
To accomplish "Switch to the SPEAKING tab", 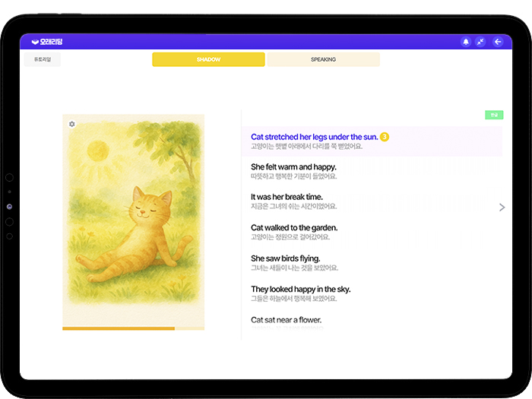I will [x=323, y=59].
